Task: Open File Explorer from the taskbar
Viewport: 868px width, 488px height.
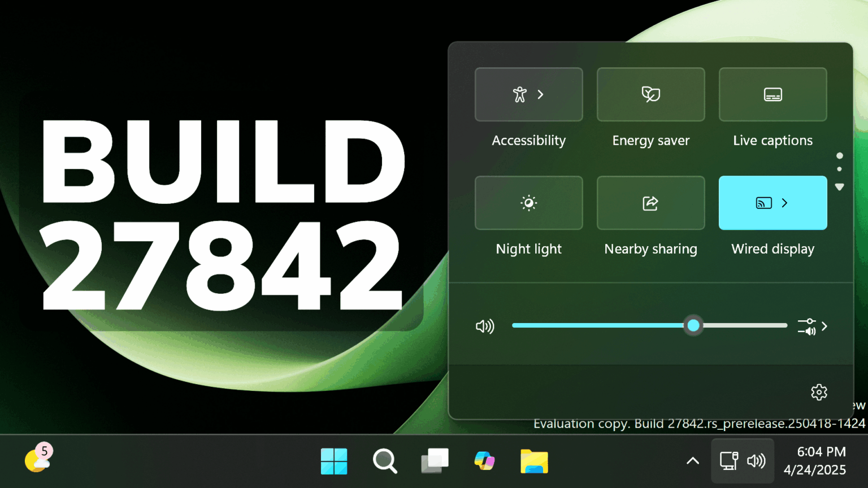Action: [x=533, y=461]
